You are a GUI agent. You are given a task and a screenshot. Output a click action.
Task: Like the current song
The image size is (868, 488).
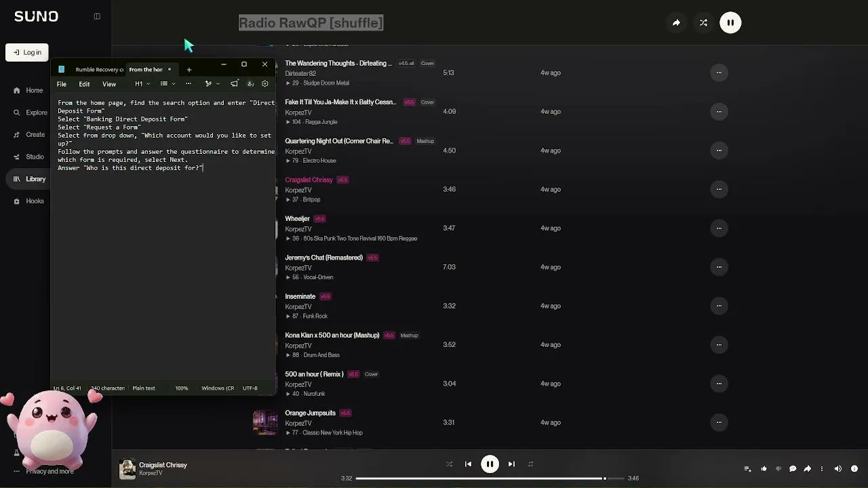pos(764,468)
